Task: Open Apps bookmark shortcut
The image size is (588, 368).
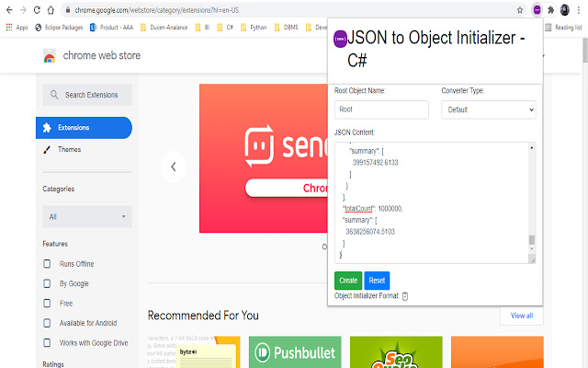Action: (17, 28)
